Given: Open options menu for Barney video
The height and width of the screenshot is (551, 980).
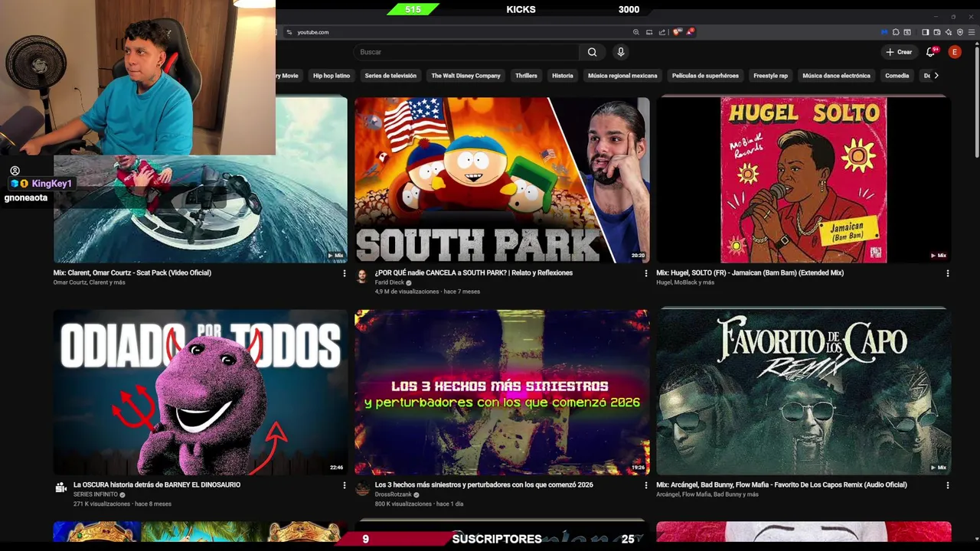Looking at the screenshot, I should [x=344, y=485].
